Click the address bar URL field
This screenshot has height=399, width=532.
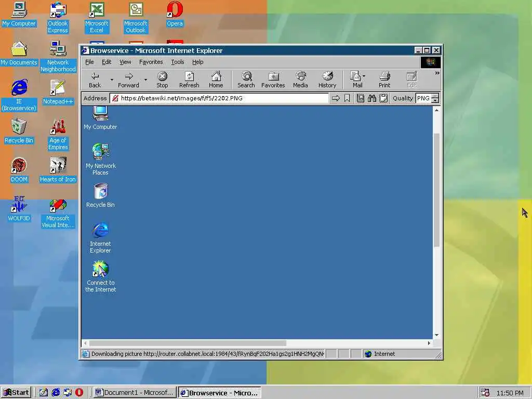click(219, 98)
